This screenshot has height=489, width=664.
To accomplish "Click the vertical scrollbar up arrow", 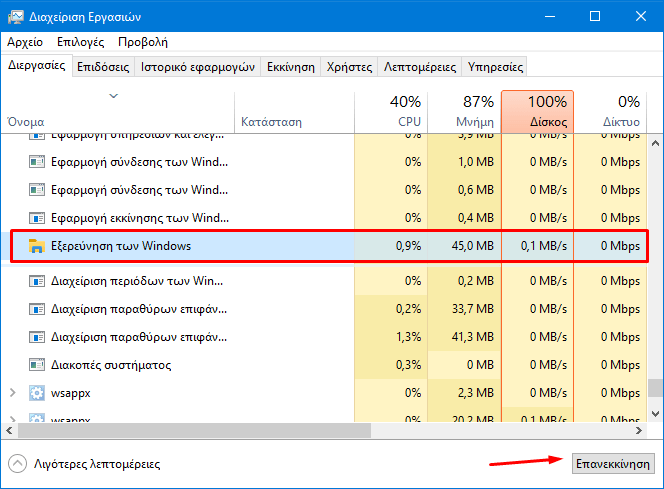I will 655,144.
